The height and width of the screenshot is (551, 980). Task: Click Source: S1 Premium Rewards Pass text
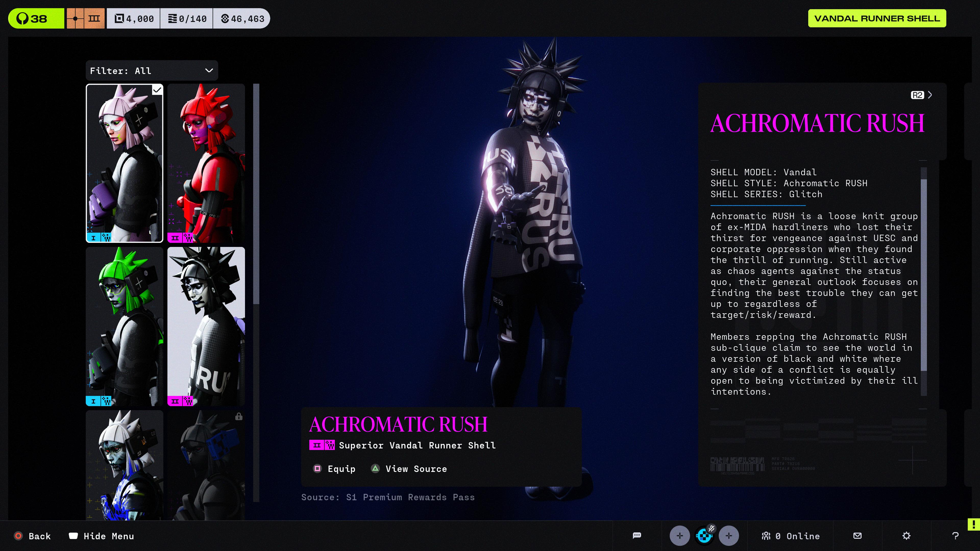[x=388, y=497]
